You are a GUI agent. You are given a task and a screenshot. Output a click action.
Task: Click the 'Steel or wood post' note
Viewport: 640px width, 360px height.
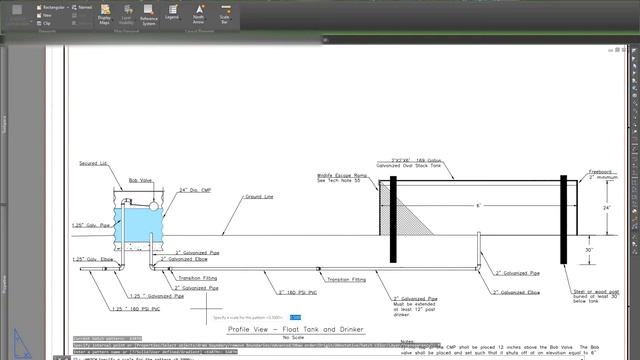coord(596,296)
